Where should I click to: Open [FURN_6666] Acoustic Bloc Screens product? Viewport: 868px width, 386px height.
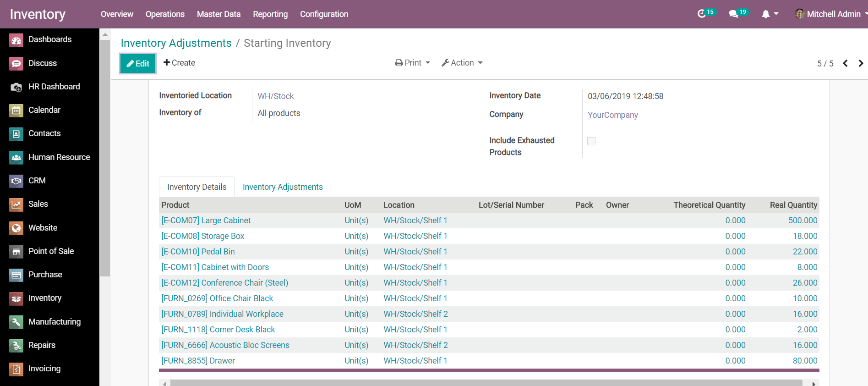pyautogui.click(x=225, y=345)
